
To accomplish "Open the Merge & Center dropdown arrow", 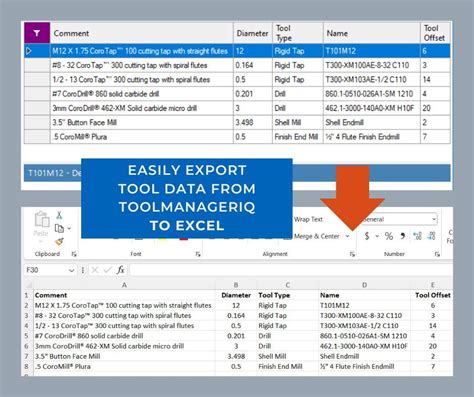I will [347, 236].
